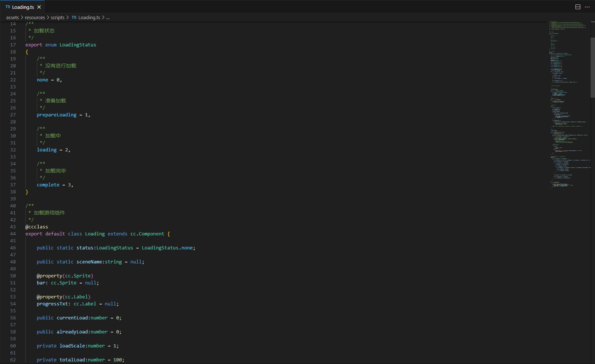
Task: Expand the scripts breadcrumb segment
Action: tap(57, 17)
